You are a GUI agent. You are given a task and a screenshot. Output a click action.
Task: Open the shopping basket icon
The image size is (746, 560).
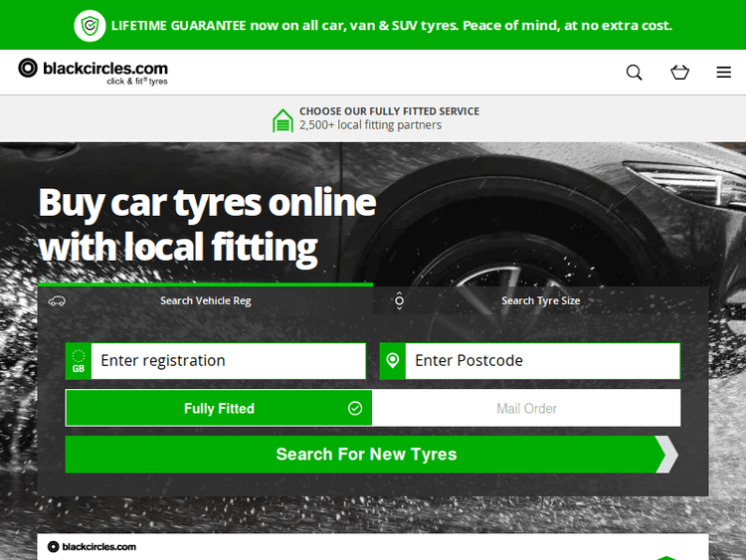point(679,73)
